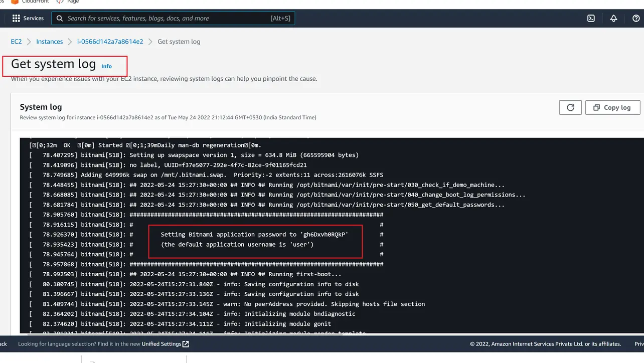Open the help question mark icon
The height and width of the screenshot is (363, 644).
636,18
